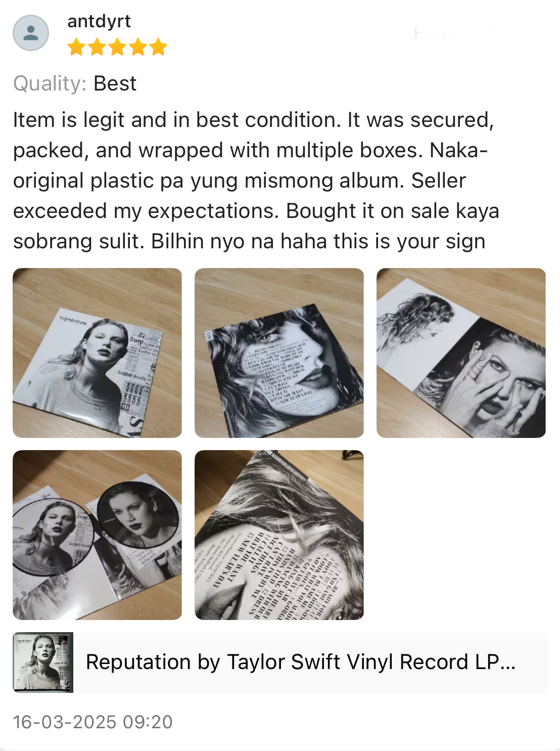Screen dimensions: 560x751
Task: Open the faint more options dots
Action: [536, 33]
